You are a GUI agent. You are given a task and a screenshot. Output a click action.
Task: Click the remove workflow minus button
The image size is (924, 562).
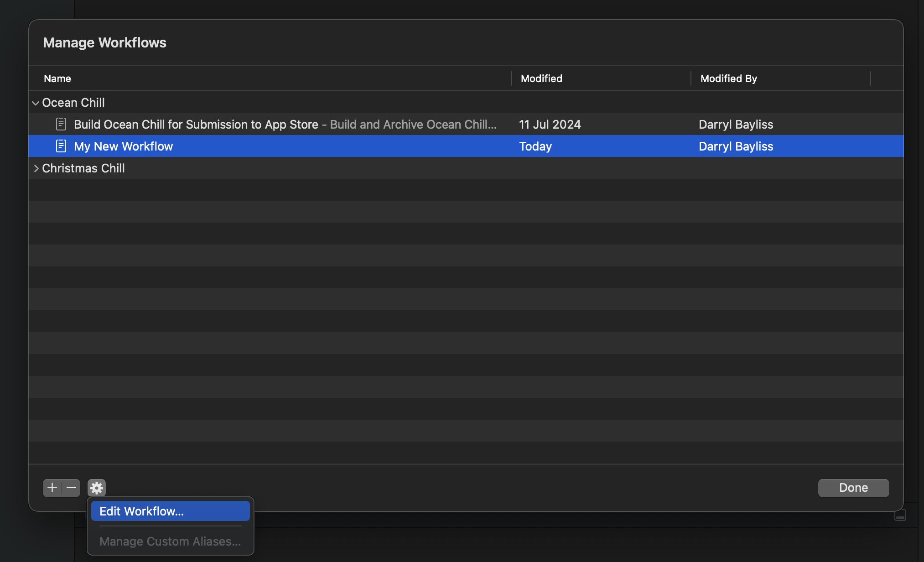[71, 488]
